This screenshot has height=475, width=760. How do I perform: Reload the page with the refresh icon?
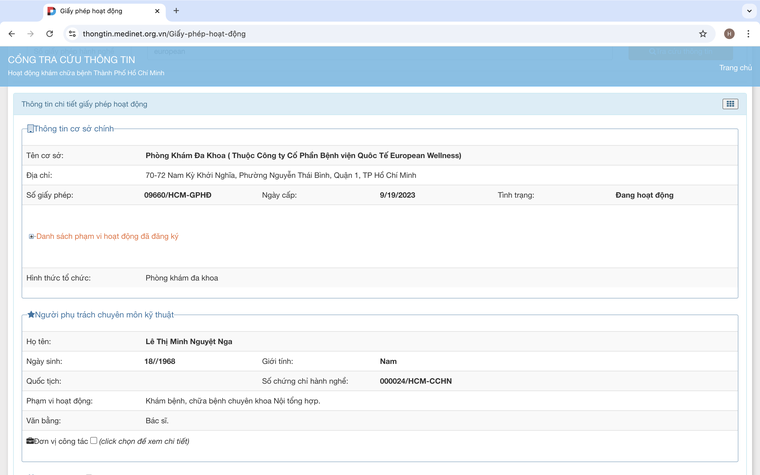point(49,34)
